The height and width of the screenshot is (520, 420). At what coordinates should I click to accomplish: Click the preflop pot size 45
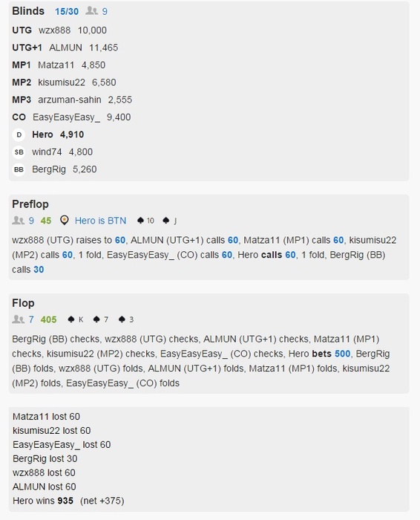[x=46, y=221]
